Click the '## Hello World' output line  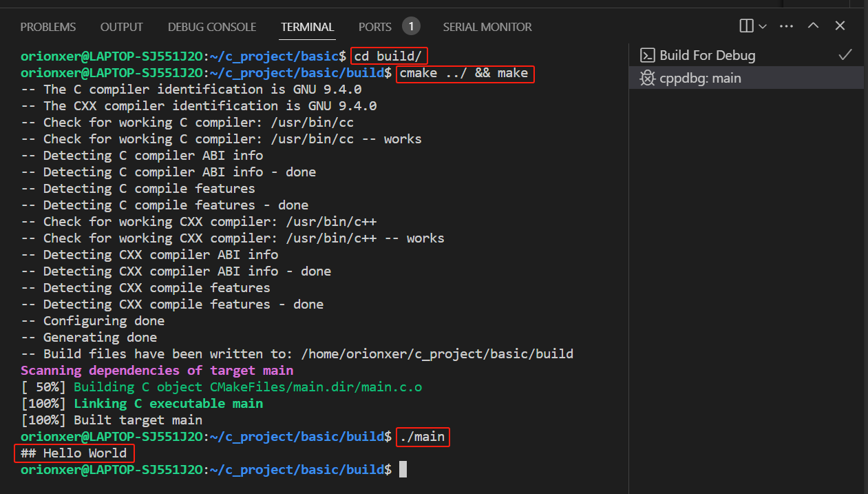(74, 453)
